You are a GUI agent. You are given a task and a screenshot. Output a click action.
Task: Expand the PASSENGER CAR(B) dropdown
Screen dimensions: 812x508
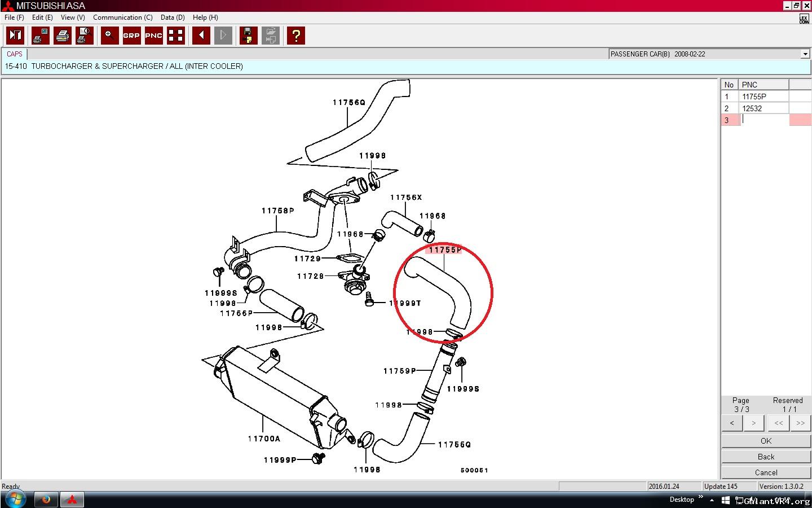[x=805, y=54]
